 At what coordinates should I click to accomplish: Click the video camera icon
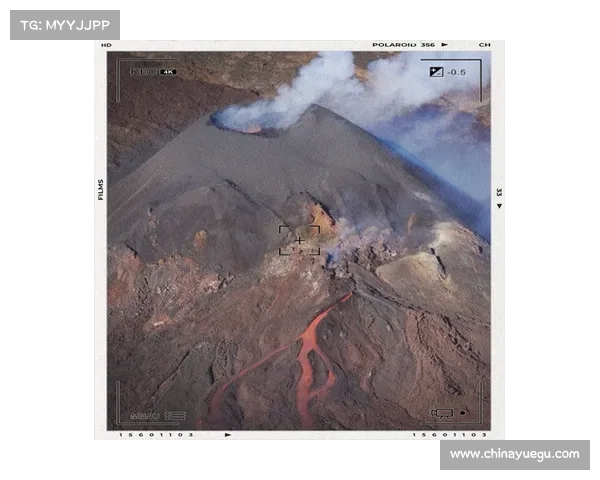point(441,412)
